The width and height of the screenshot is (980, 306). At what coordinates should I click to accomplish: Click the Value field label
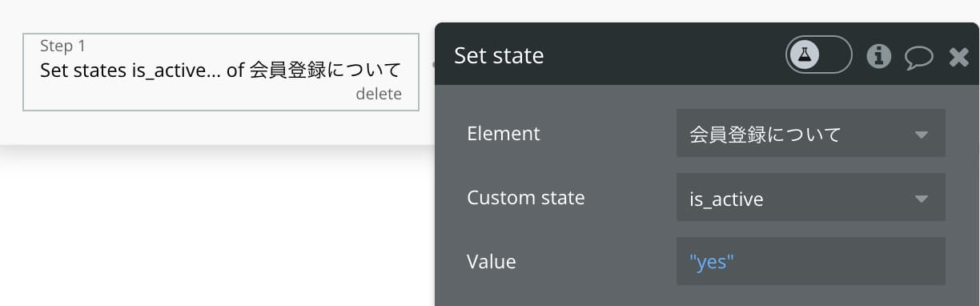tap(492, 261)
